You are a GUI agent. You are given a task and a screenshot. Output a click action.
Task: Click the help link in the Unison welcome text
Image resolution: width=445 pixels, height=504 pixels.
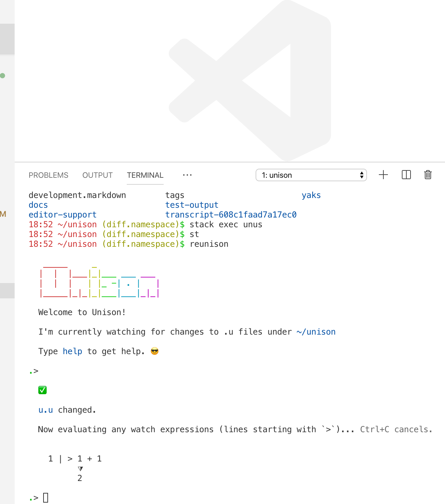pos(72,351)
